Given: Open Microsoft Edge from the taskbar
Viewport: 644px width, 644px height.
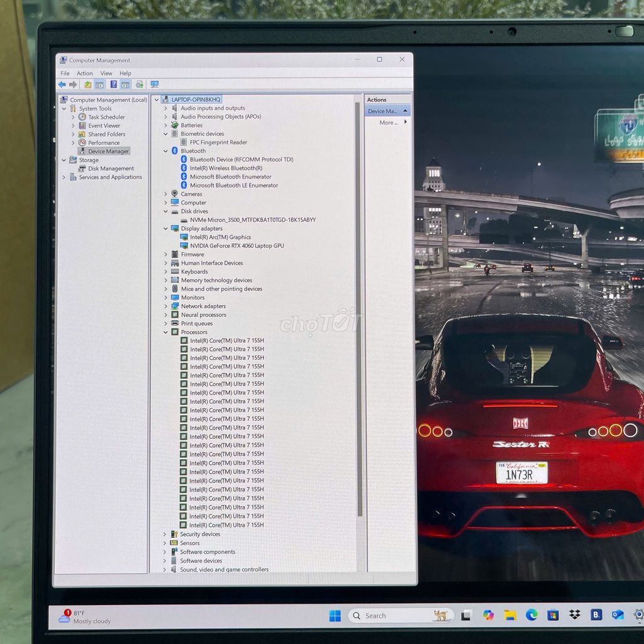Looking at the screenshot, I should tap(531, 615).
